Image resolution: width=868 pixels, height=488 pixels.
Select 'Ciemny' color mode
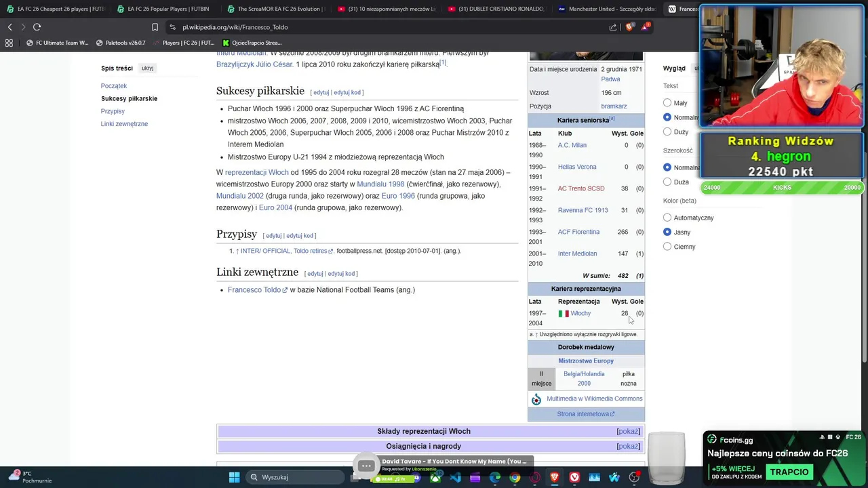click(667, 247)
